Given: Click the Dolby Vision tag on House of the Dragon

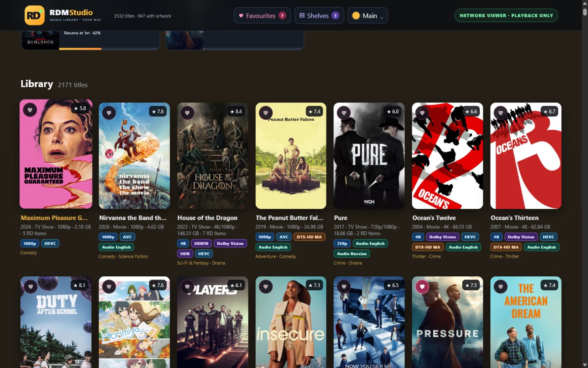Looking at the screenshot, I should [x=230, y=243].
